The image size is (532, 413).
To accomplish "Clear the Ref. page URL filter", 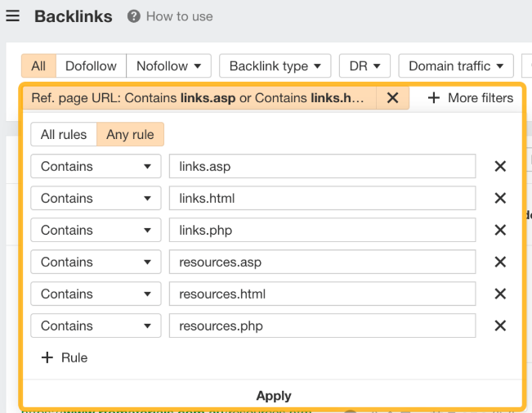I will 392,98.
